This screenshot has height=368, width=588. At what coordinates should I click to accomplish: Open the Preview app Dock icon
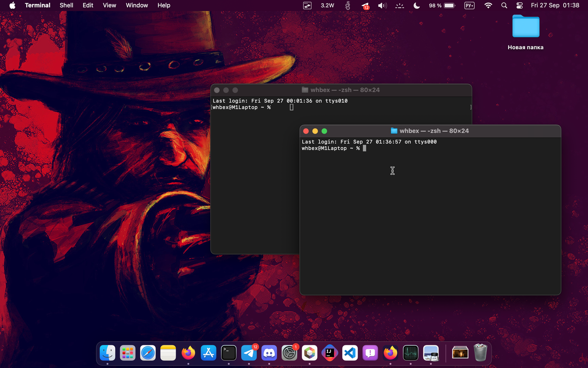pyautogui.click(x=431, y=353)
